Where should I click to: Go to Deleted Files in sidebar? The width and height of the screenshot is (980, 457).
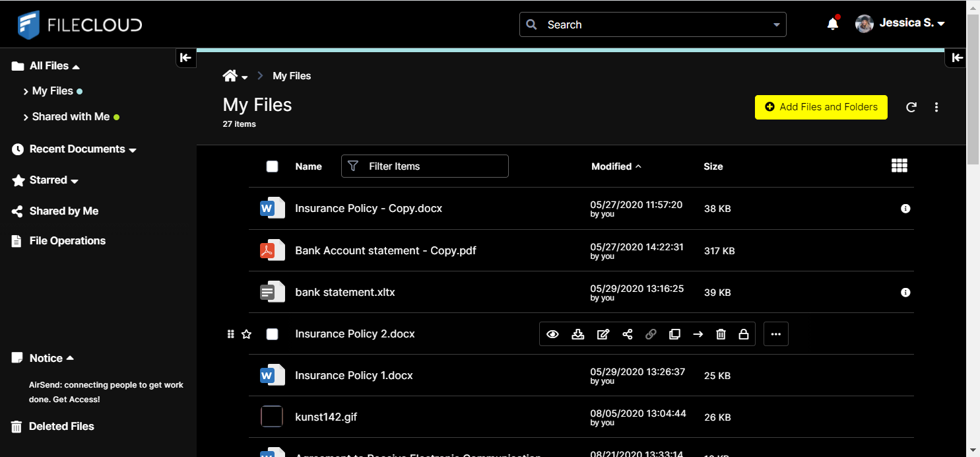[61, 427]
